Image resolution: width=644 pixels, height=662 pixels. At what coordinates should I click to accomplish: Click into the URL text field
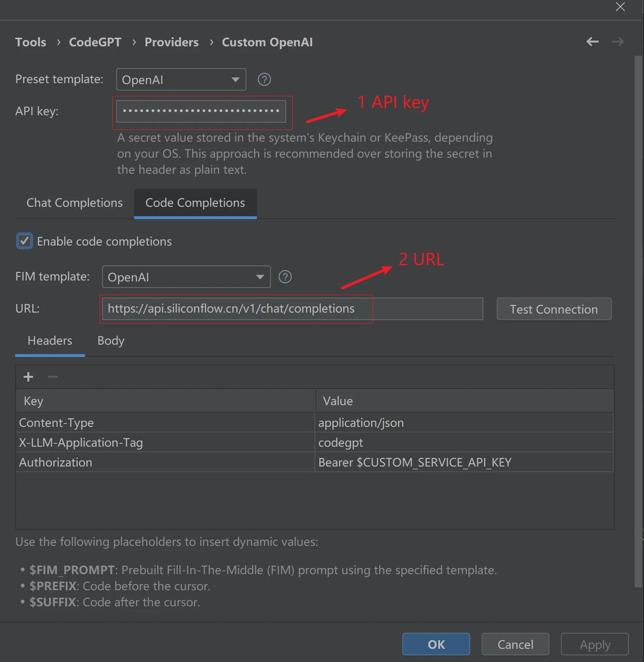point(292,309)
